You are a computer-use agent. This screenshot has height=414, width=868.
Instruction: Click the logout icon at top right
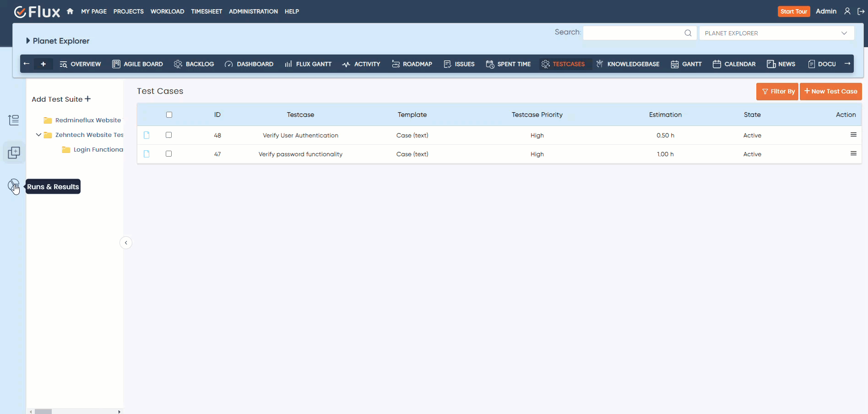[x=861, y=11]
